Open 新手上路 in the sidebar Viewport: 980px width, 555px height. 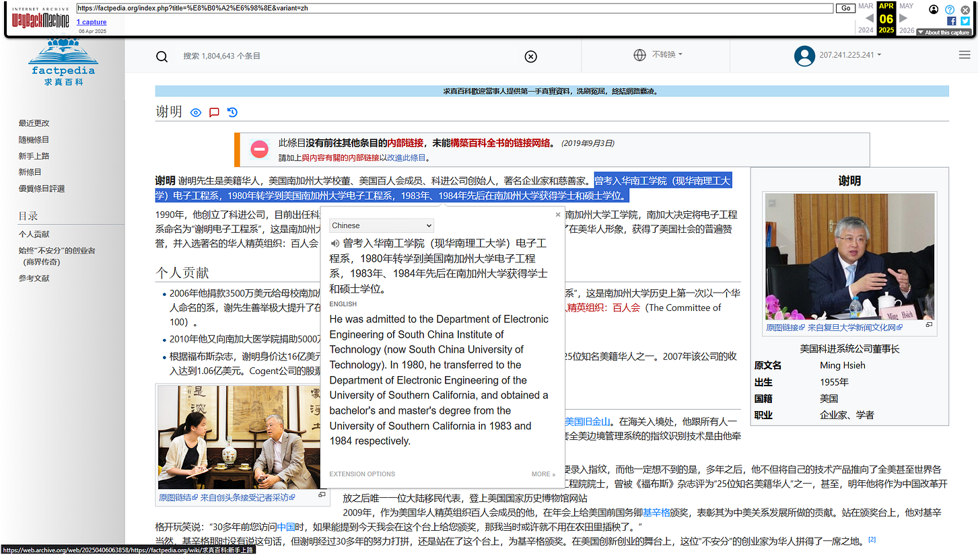tap(34, 156)
